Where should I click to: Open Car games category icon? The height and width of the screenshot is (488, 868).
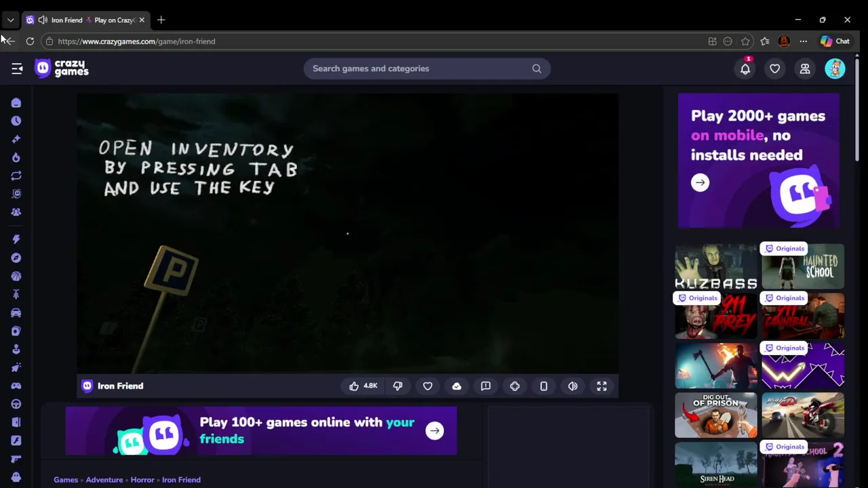click(16, 312)
